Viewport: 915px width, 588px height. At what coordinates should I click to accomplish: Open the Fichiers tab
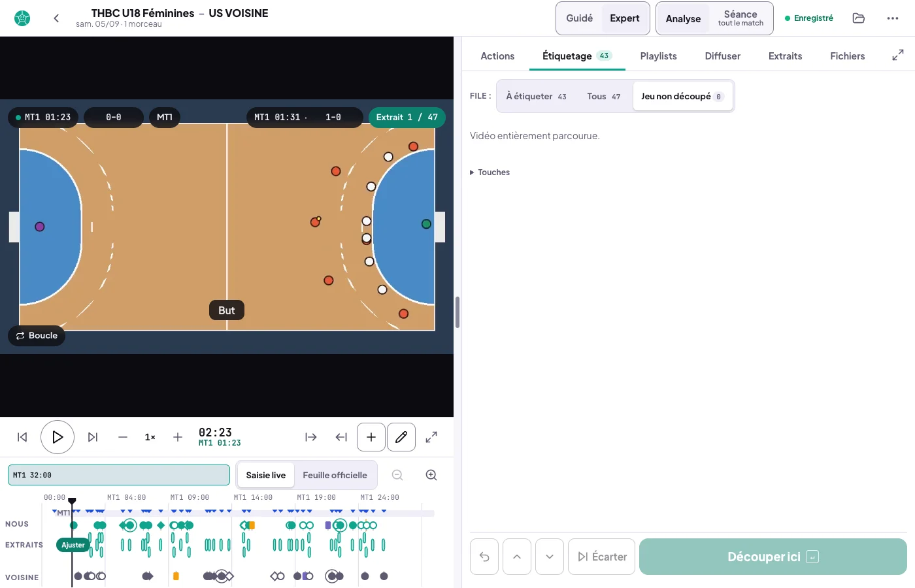[x=848, y=56]
